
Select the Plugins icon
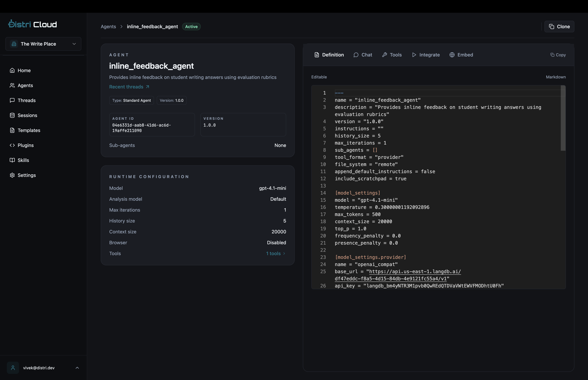(13, 145)
